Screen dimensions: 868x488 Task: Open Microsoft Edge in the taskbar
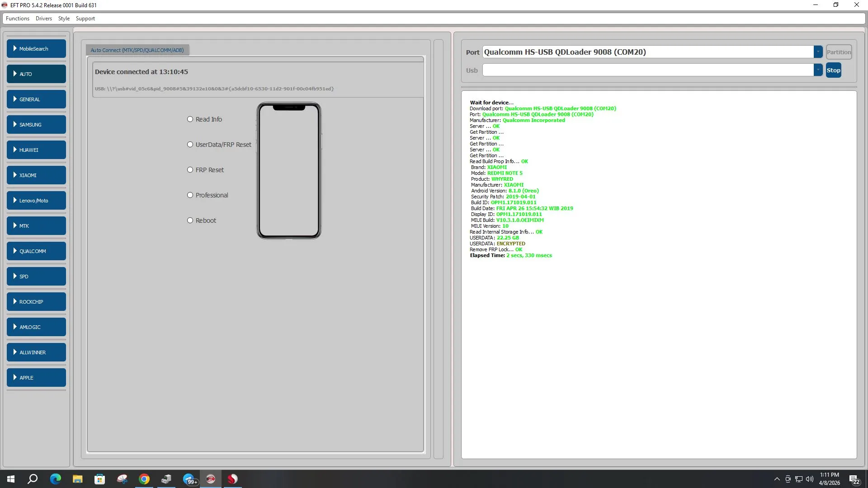pyautogui.click(x=55, y=479)
